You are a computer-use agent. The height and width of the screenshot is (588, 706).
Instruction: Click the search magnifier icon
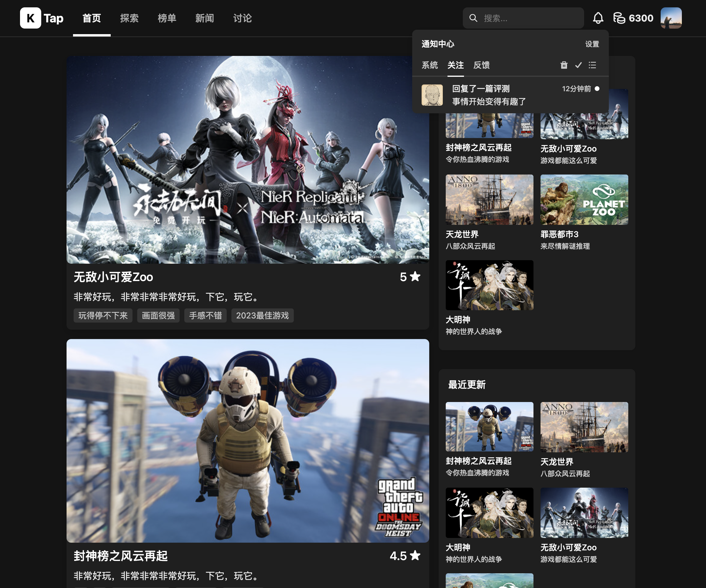click(473, 18)
